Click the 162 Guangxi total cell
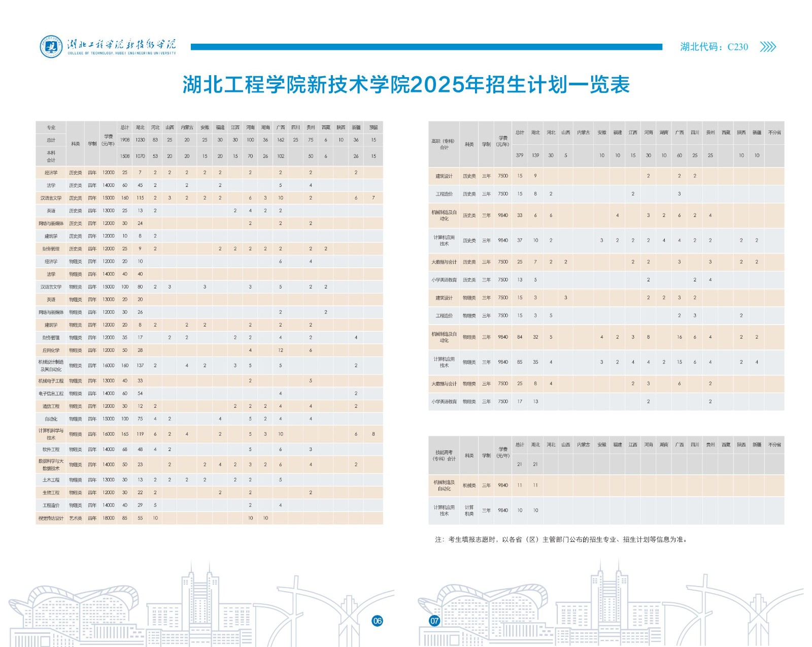This screenshot has width=812, height=647. click(x=281, y=140)
